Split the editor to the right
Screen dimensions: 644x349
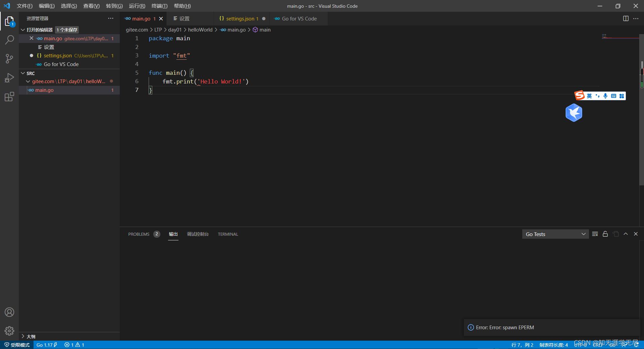(626, 18)
